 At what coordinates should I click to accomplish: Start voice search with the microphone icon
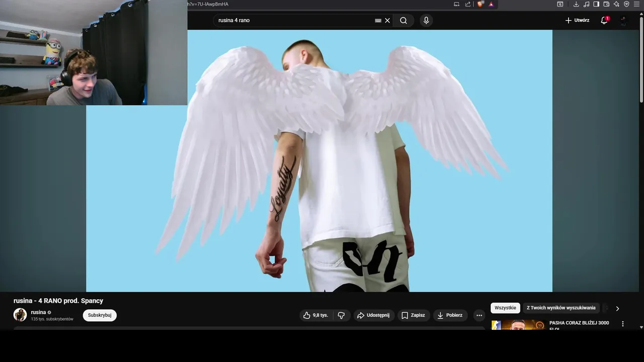(x=426, y=21)
